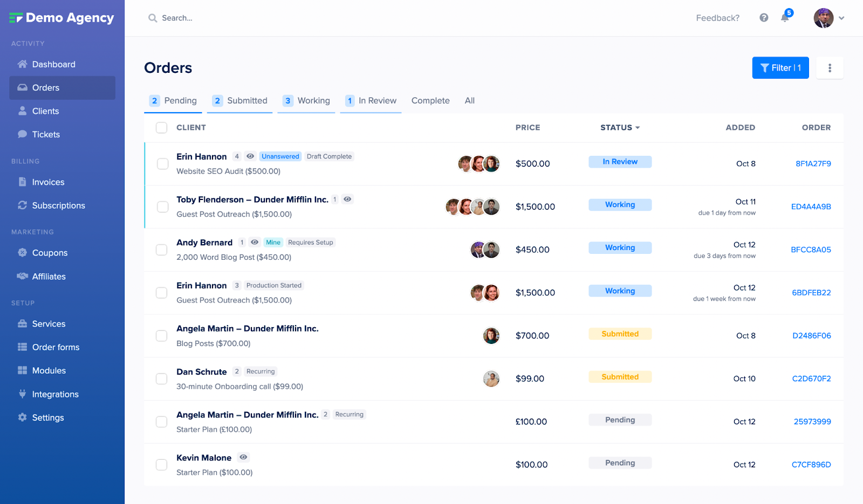
Task: Click the Filter button
Action: (x=780, y=67)
